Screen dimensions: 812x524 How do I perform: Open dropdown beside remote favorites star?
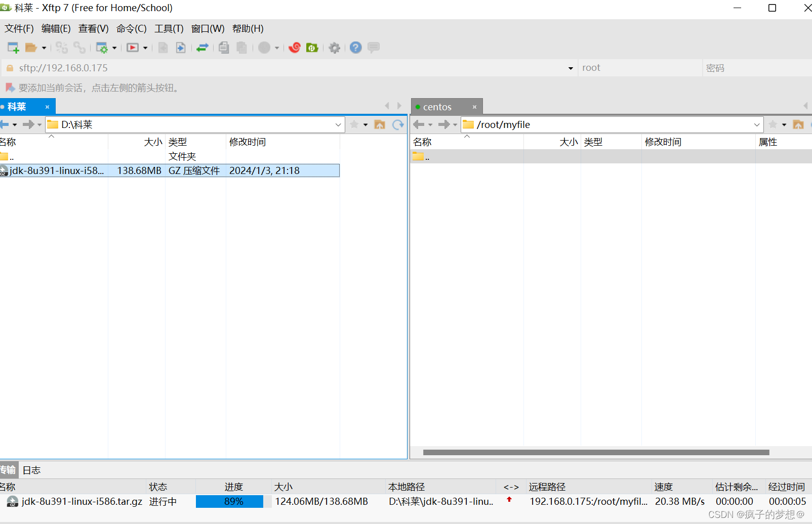coord(784,125)
